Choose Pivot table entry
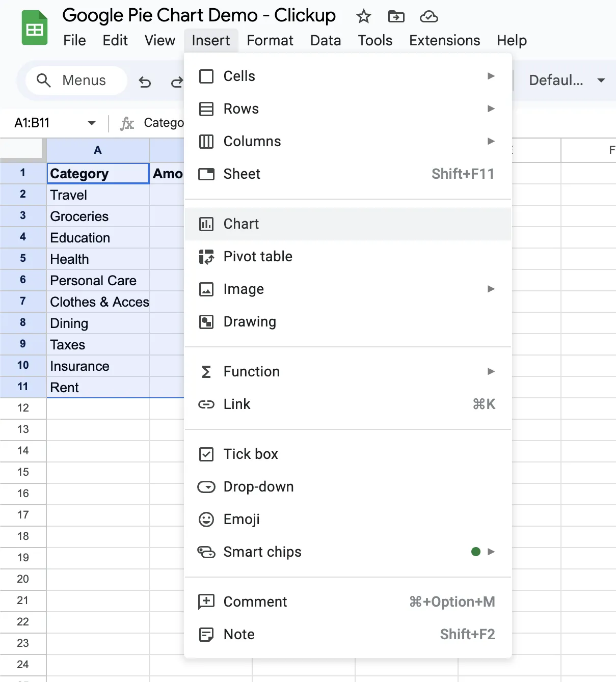 (x=348, y=257)
